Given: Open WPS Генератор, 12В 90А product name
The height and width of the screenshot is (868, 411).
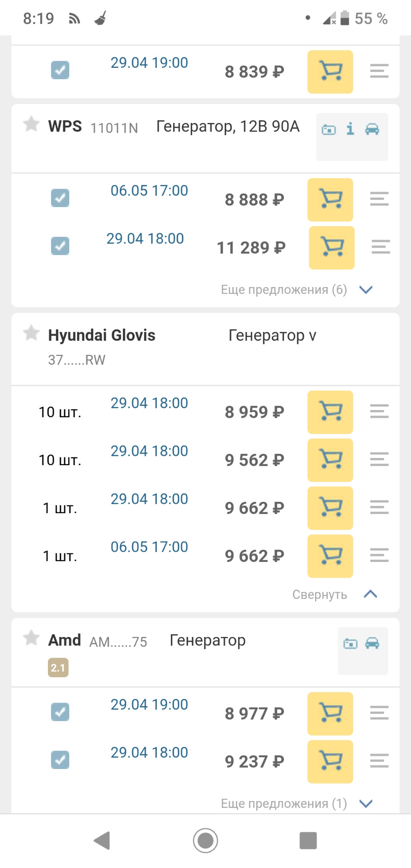Looking at the screenshot, I should [227, 127].
